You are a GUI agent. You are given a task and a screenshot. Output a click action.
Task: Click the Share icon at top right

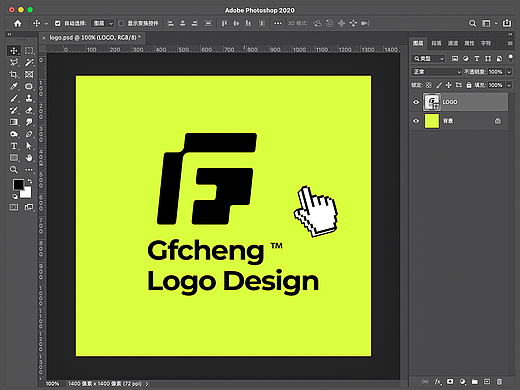pos(507,23)
